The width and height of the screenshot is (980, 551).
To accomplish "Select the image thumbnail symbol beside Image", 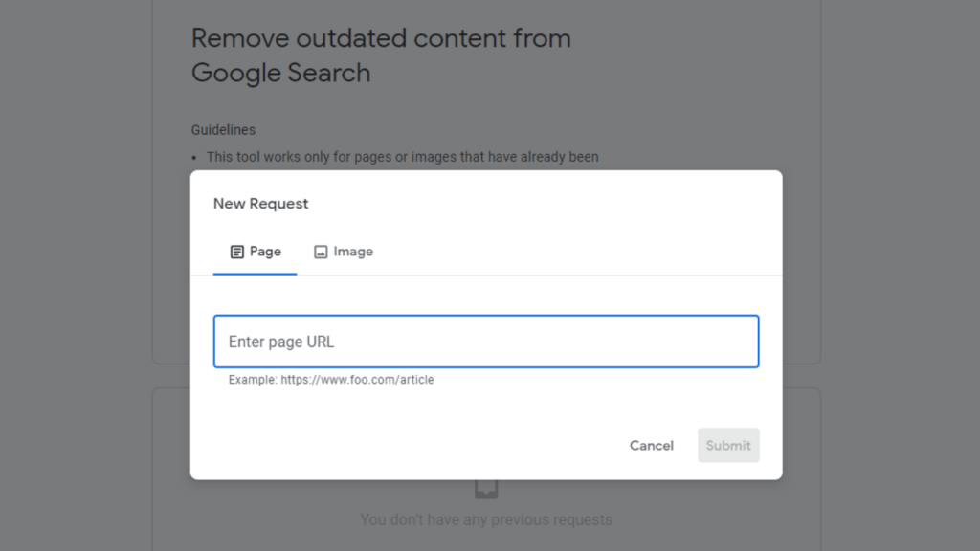I will (322, 252).
